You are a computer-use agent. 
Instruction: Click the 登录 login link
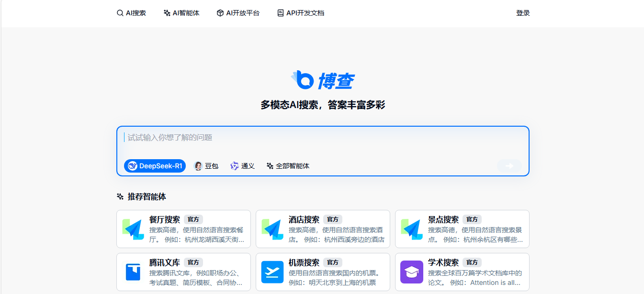[523, 13]
